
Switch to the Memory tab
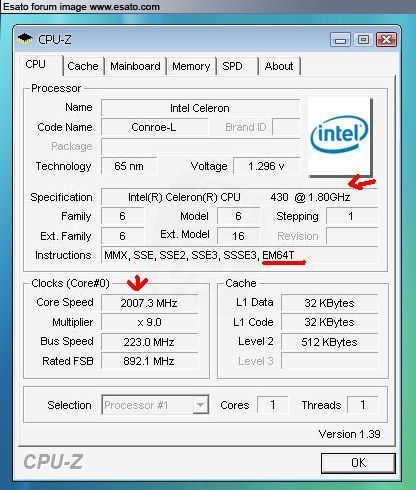coord(191,66)
